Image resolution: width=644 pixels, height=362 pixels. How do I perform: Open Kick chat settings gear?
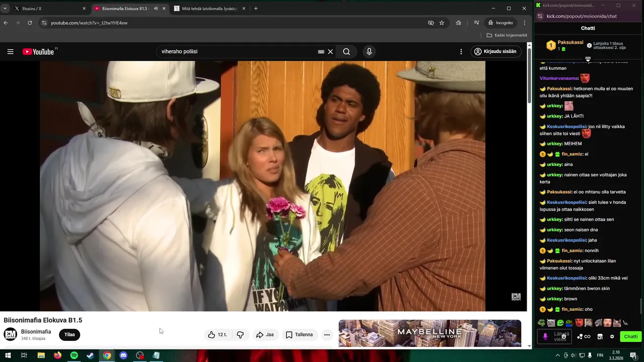click(612, 337)
